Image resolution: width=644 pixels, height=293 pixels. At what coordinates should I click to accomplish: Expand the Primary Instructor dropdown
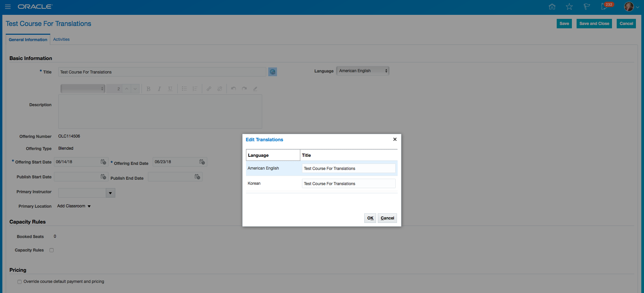pos(111,193)
